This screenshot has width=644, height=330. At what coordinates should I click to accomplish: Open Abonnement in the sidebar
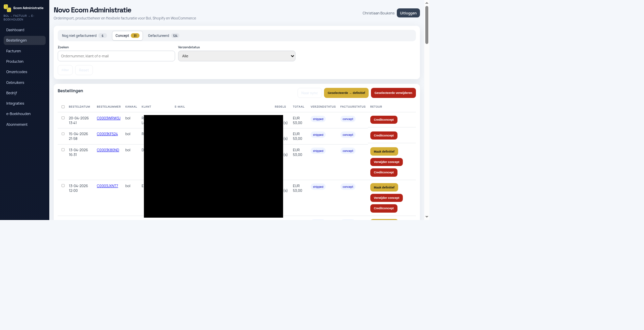[24, 124]
